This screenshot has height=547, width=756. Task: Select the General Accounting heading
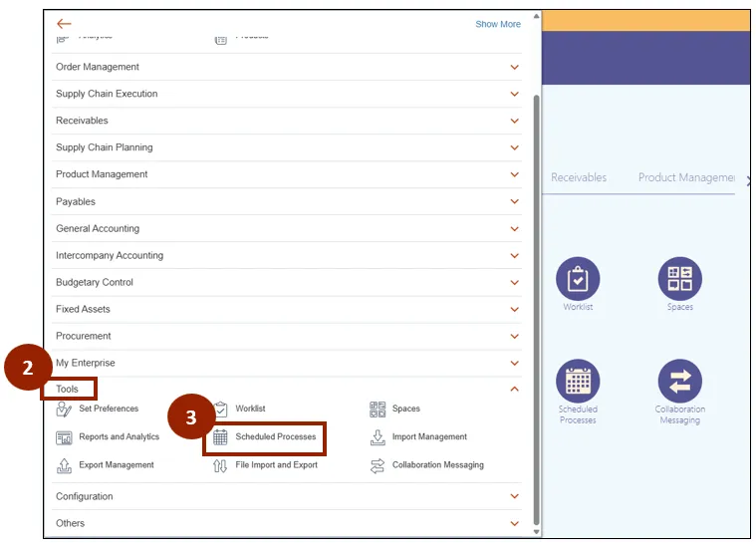click(x=98, y=228)
